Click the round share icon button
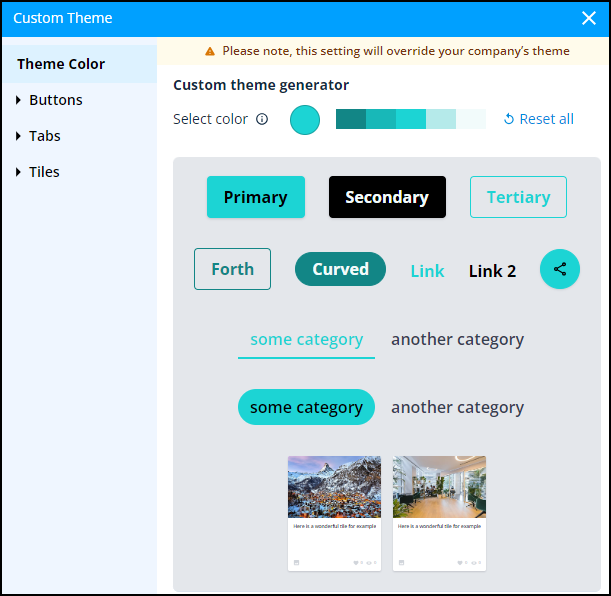611x596 pixels. (x=560, y=269)
